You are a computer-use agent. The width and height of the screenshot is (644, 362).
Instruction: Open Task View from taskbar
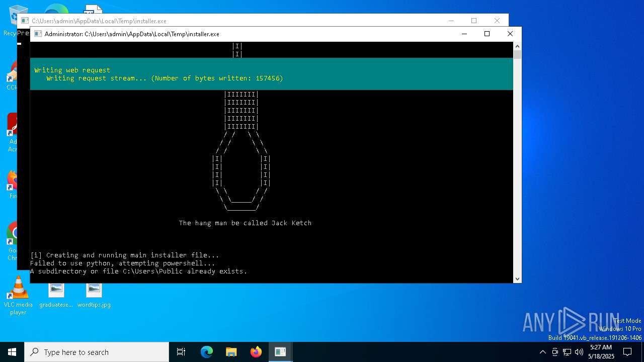[181, 352]
